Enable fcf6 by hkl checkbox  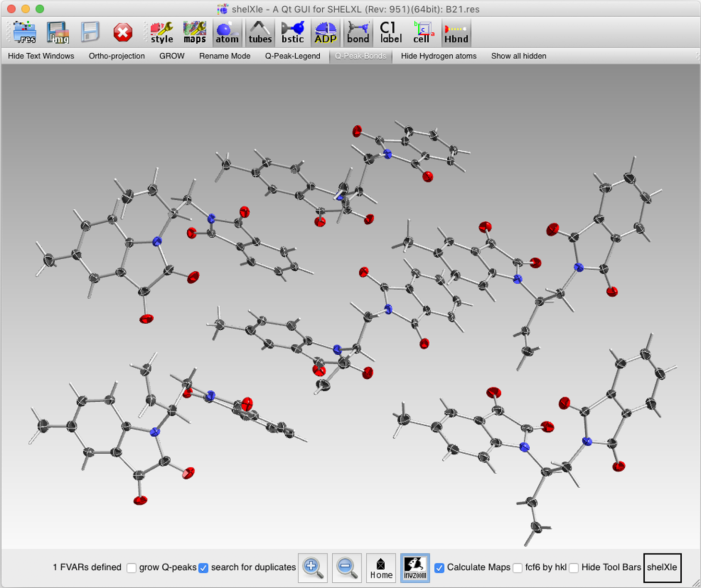(518, 568)
